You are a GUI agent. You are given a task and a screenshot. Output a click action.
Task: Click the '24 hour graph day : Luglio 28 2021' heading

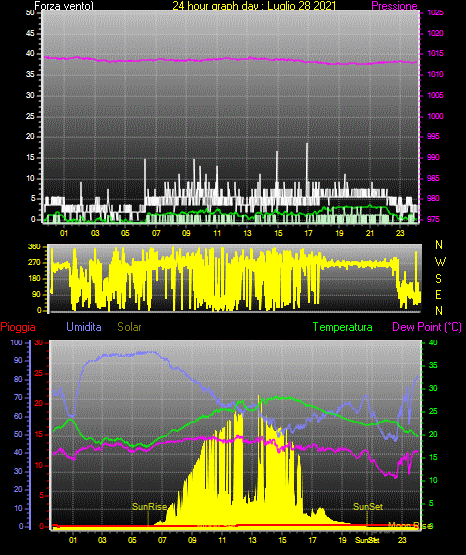point(254,6)
